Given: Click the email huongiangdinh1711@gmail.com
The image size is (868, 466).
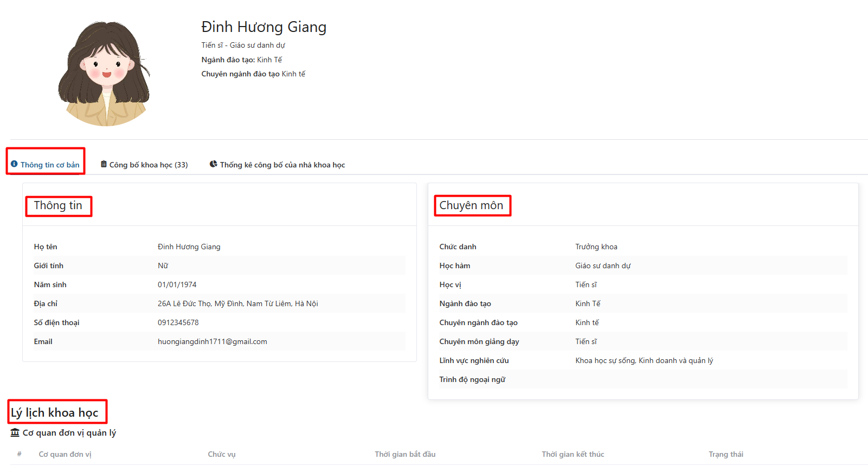Looking at the screenshot, I should [212, 341].
